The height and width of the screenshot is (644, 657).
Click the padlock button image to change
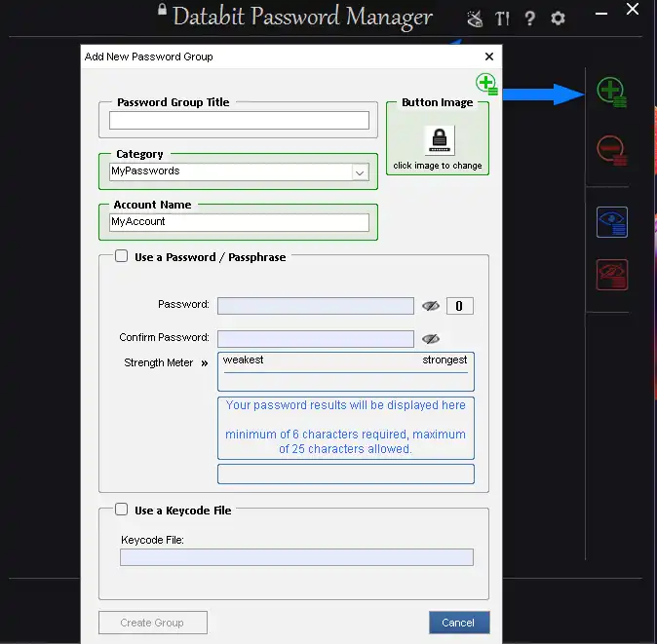tap(439, 139)
